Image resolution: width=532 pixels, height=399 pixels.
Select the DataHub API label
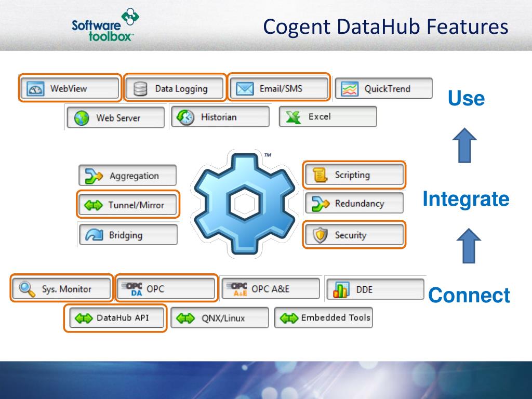tap(123, 318)
